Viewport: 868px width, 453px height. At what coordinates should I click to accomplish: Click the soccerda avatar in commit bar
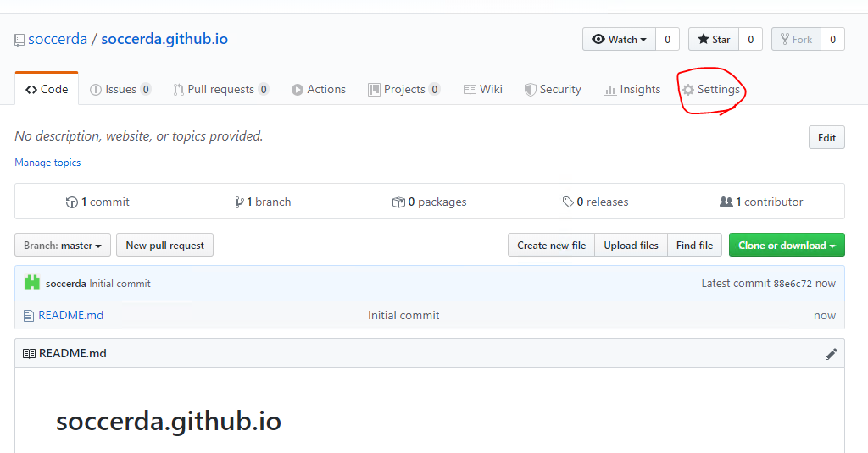coord(32,283)
